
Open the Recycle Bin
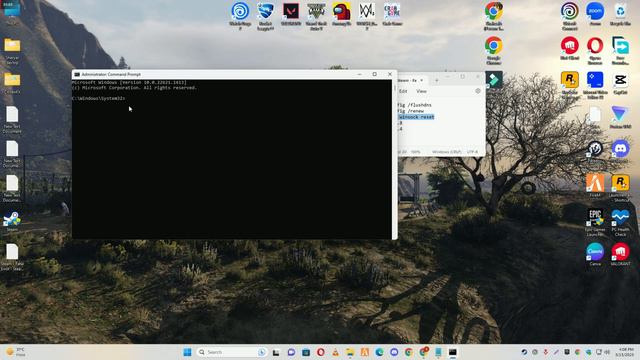[620, 14]
